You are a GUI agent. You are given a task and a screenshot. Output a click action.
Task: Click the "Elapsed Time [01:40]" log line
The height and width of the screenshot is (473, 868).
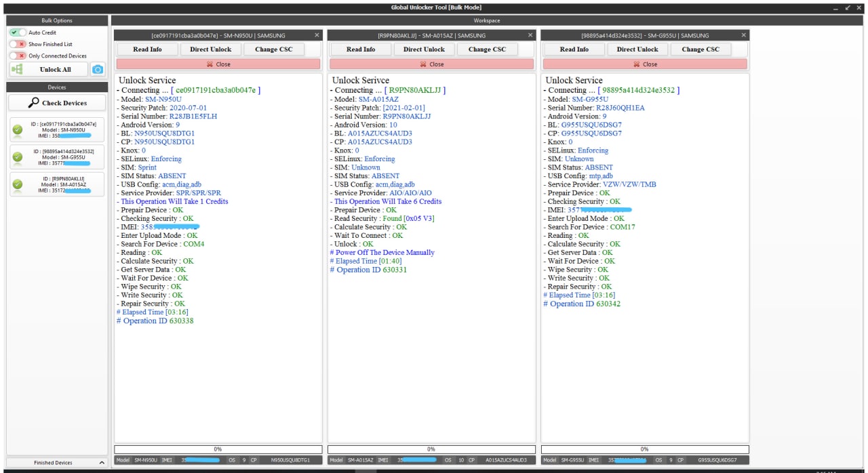(x=366, y=261)
